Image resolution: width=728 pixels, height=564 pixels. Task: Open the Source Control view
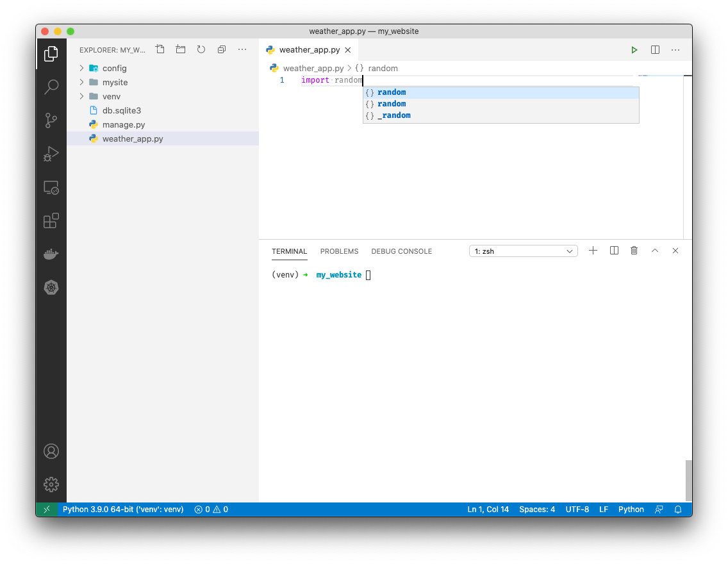[x=51, y=120]
